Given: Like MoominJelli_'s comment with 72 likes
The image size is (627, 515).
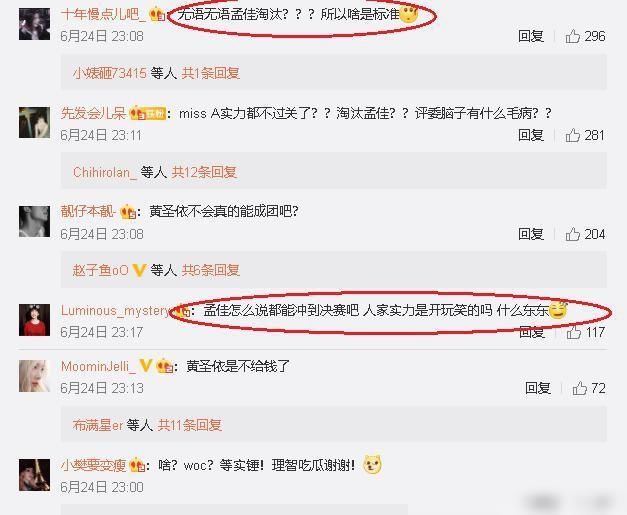Looking at the screenshot, I should [579, 388].
